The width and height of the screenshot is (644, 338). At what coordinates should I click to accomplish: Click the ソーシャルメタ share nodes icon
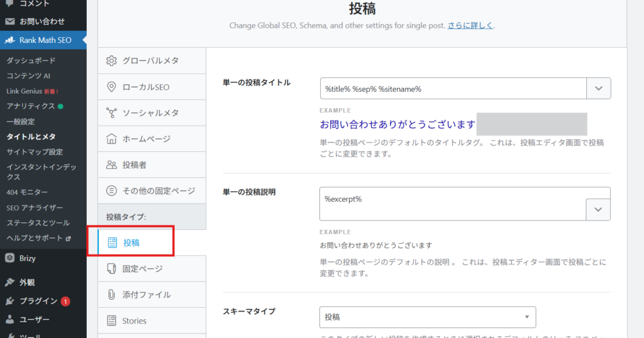click(112, 113)
